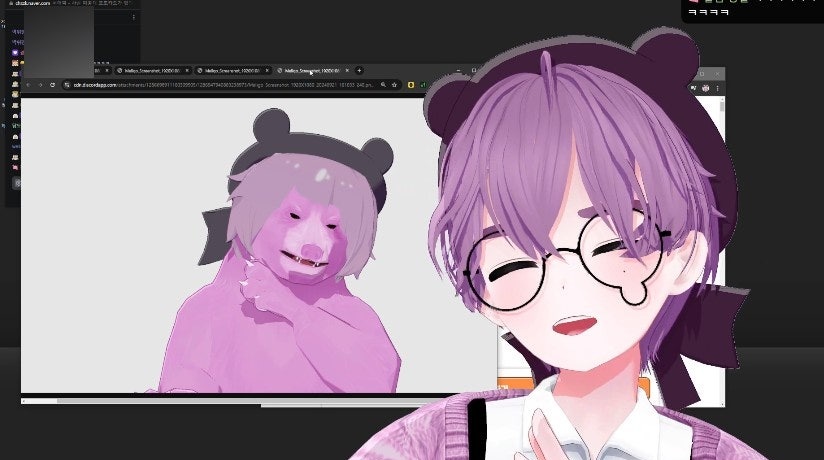This screenshot has height=460, width=824.
Task: Open the three-dot menu in the chzzk window
Action: 133,17
